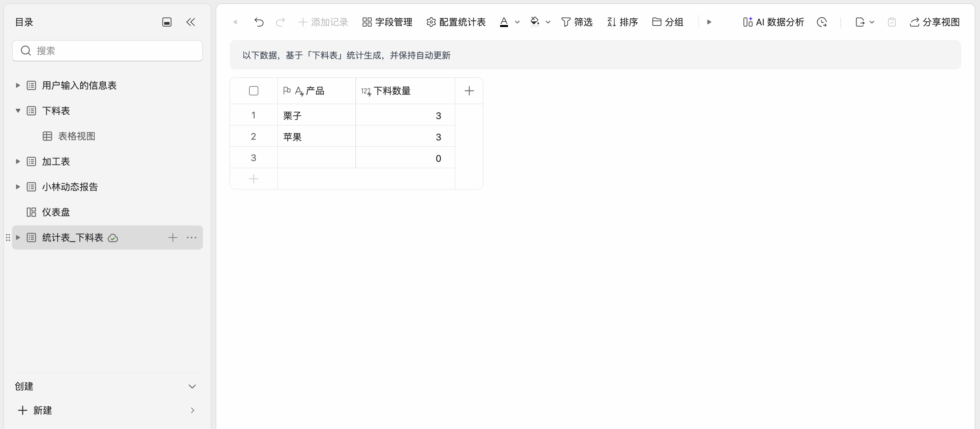The width and height of the screenshot is (980, 429).
Task: Expand the 加工表 tree arrow
Action: click(x=17, y=161)
